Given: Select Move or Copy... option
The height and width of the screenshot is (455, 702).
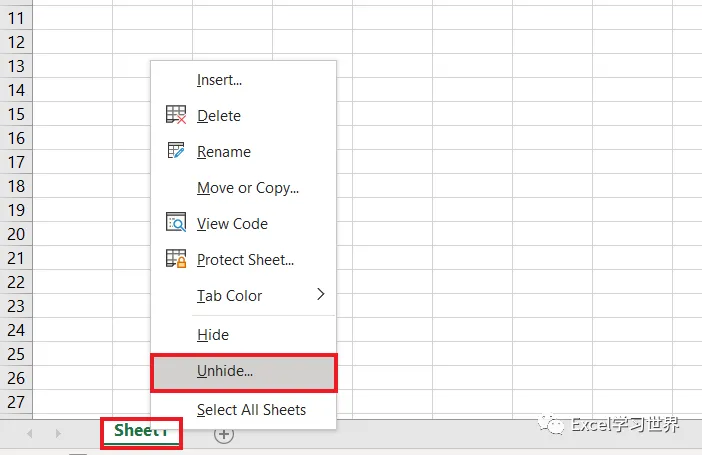Looking at the screenshot, I should [x=247, y=187].
